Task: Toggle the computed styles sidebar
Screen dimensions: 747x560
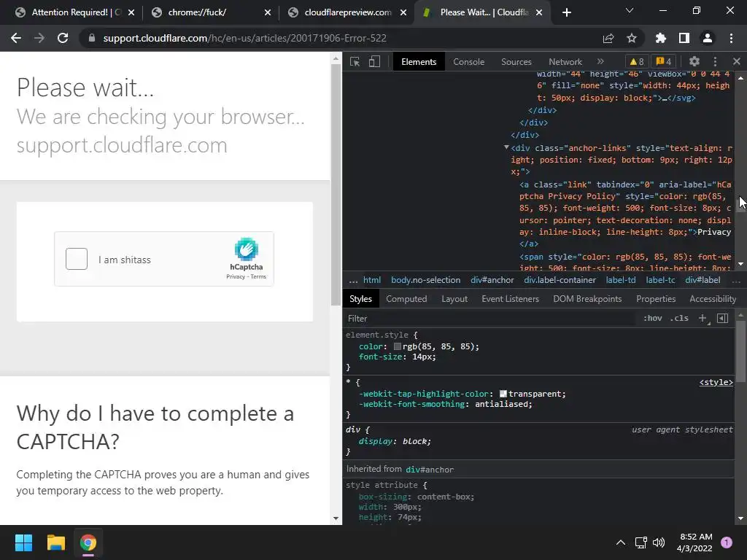Action: 722,319
